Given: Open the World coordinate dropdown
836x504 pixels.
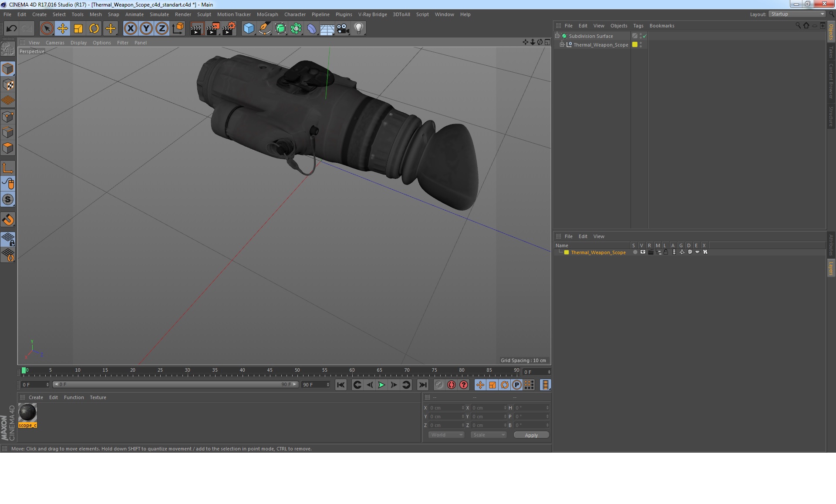Looking at the screenshot, I should tap(446, 435).
